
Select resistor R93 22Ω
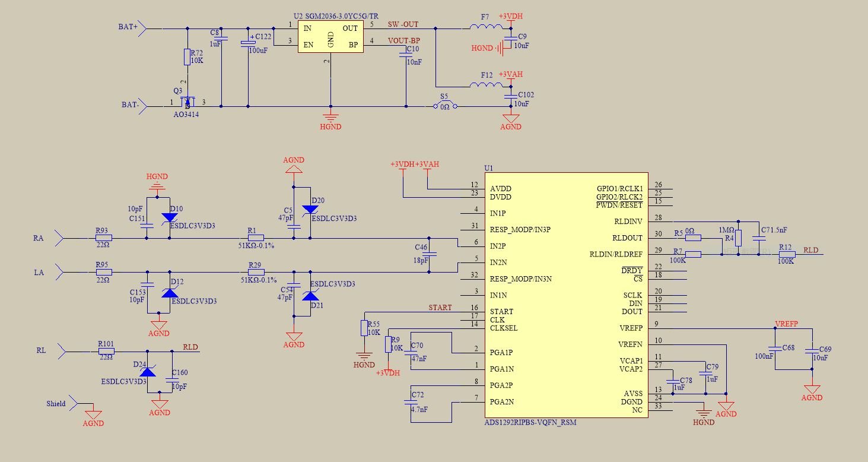pyautogui.click(x=104, y=238)
